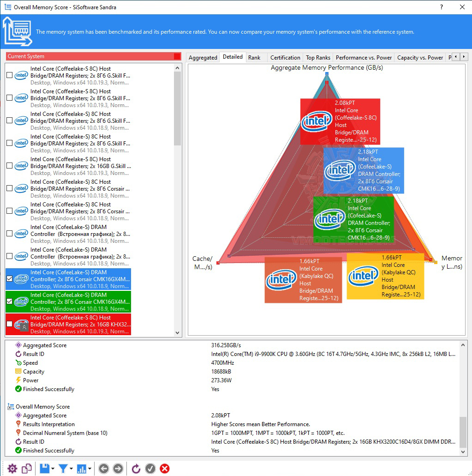472x476 pixels.
Task: Click Intel logo in the yellow 1.66kPT label
Action: coord(364,276)
